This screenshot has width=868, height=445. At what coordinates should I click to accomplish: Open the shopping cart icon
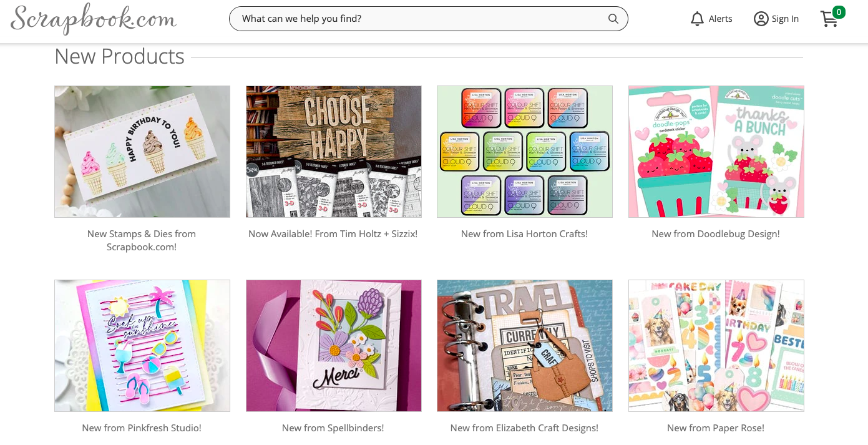click(x=829, y=19)
